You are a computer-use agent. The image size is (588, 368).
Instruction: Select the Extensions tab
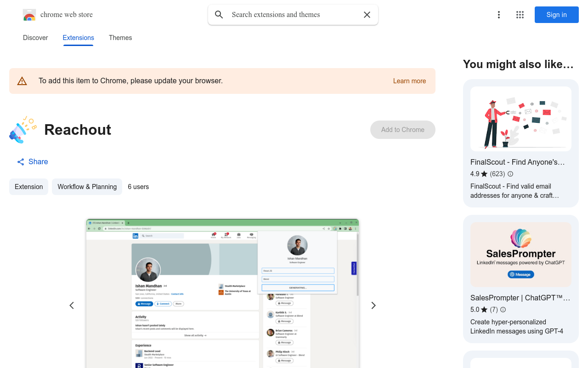[79, 38]
